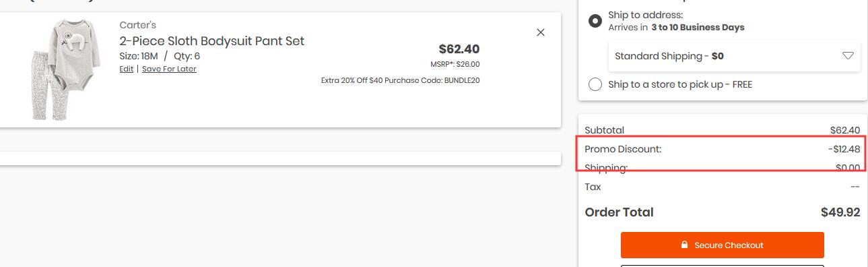Open the sloth bodysuit product thumbnail
Screen dimensions: 868x267
65,69
